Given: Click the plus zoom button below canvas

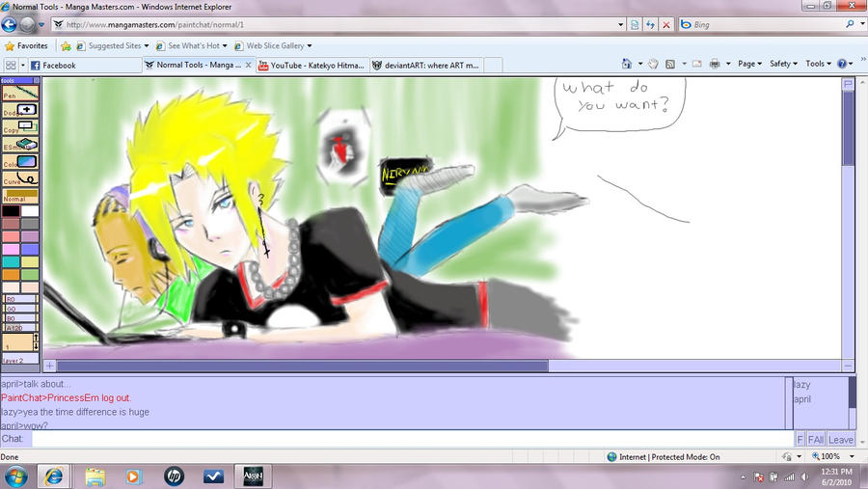Looking at the screenshot, I should pyautogui.click(x=50, y=366).
